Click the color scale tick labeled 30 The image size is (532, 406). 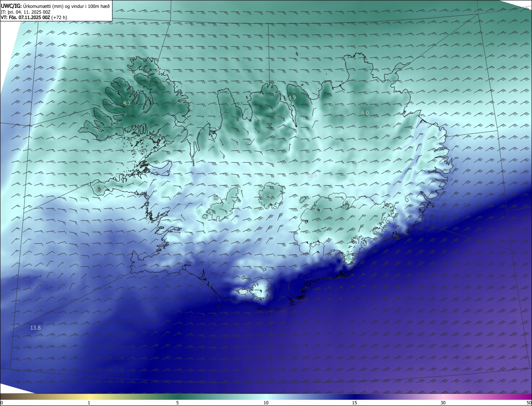pyautogui.click(x=443, y=403)
